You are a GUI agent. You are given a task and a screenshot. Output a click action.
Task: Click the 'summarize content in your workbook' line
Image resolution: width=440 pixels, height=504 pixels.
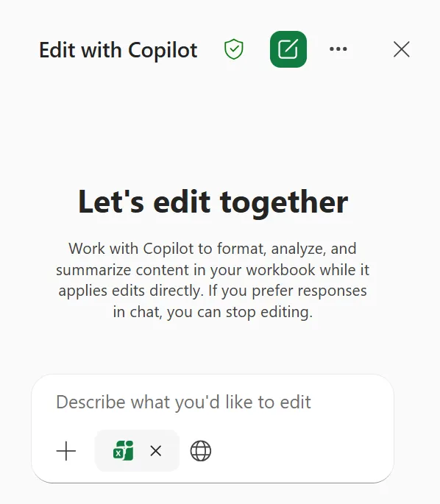coord(213,270)
